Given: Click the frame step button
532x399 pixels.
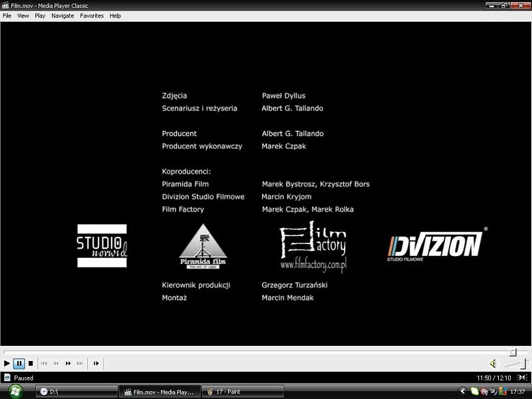Looking at the screenshot, I should pyautogui.click(x=96, y=363).
